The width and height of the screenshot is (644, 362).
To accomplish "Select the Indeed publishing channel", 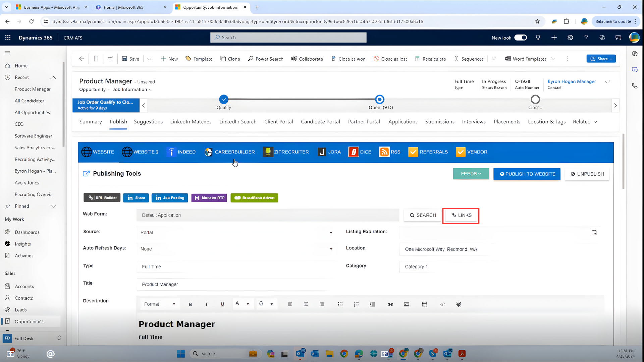I will [x=181, y=152].
